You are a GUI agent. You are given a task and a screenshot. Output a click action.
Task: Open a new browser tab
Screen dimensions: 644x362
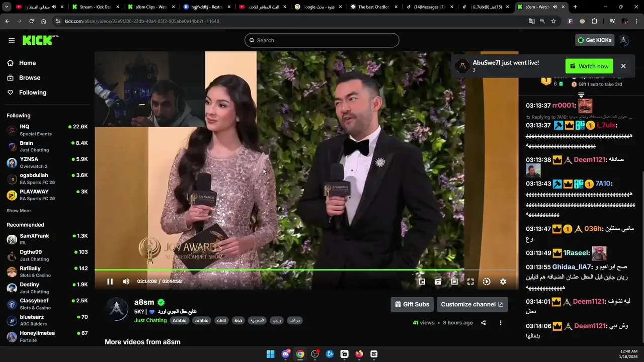pos(575,7)
